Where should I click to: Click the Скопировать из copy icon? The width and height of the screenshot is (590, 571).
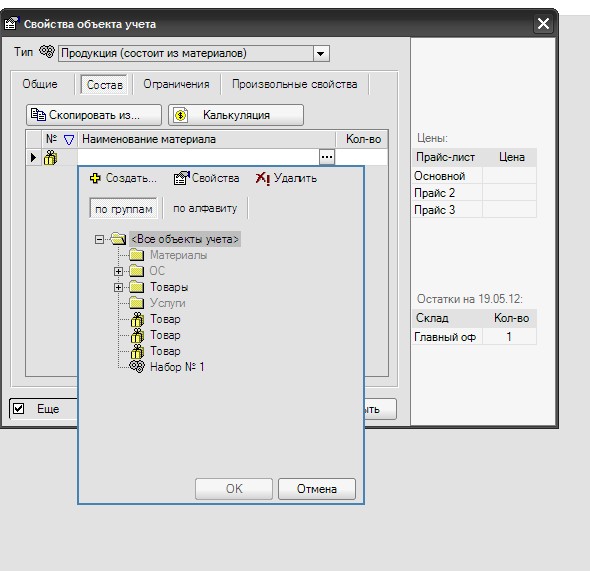click(x=38, y=114)
